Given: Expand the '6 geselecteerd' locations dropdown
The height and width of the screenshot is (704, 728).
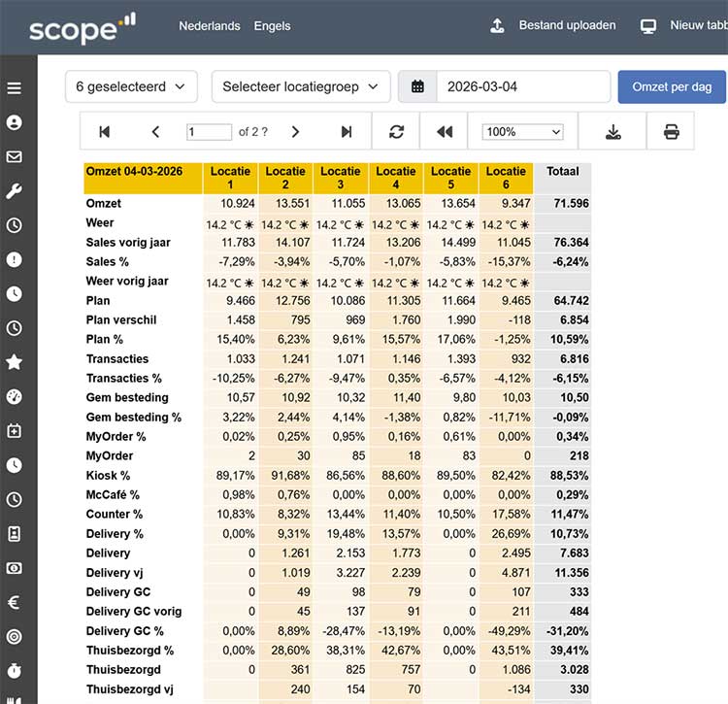Looking at the screenshot, I should coord(131,86).
